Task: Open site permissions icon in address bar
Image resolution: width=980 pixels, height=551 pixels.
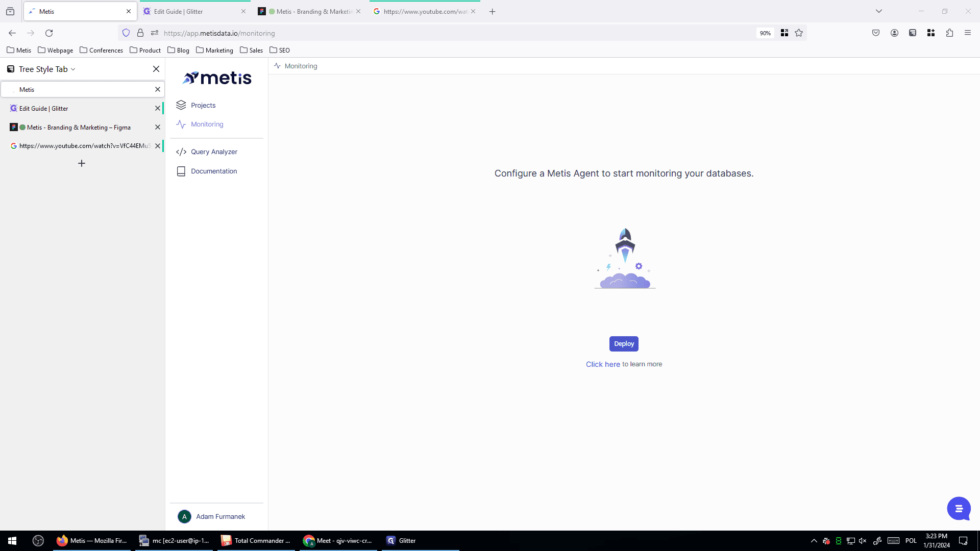Action: click(155, 33)
